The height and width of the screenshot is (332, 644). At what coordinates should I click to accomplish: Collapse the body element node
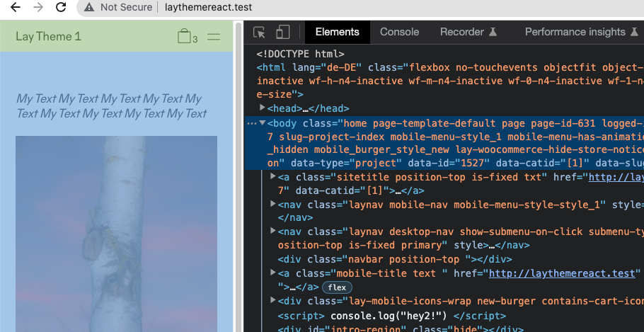pyautogui.click(x=263, y=123)
